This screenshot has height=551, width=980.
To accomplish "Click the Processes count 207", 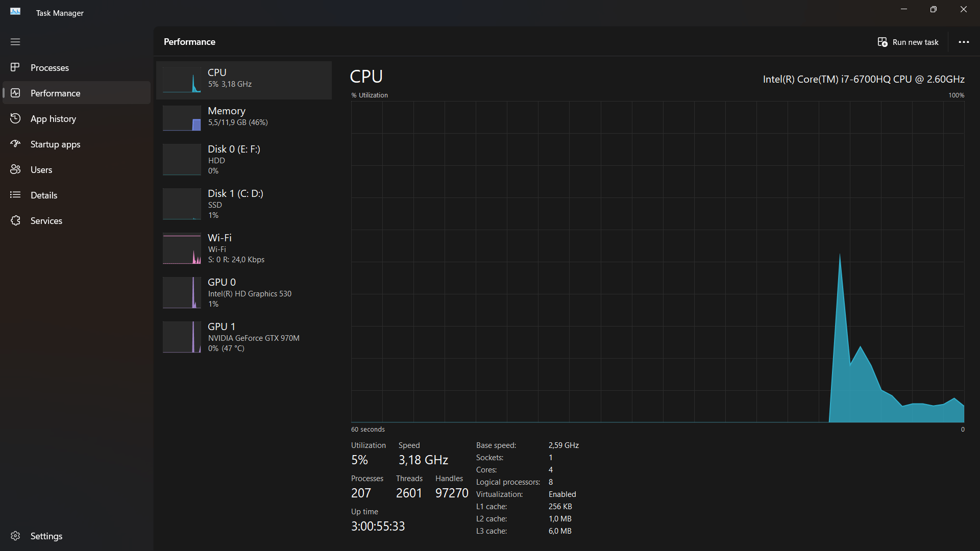I will [x=361, y=493].
